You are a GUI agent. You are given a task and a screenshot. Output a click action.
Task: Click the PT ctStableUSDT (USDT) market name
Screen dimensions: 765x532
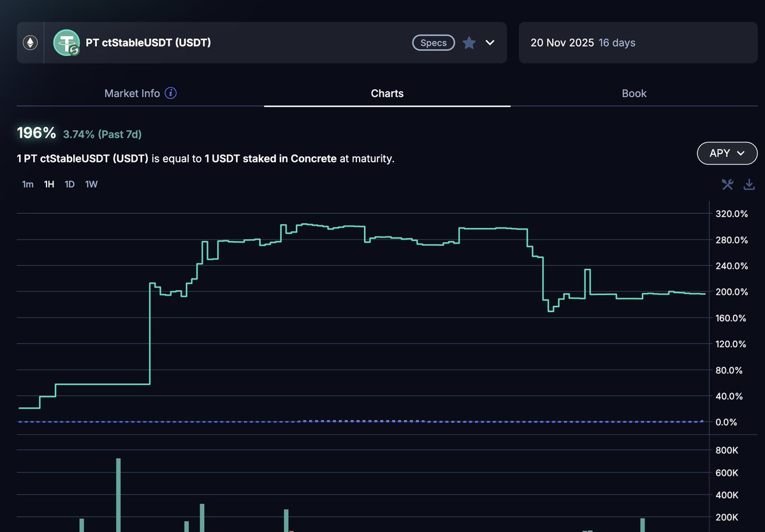tap(149, 43)
